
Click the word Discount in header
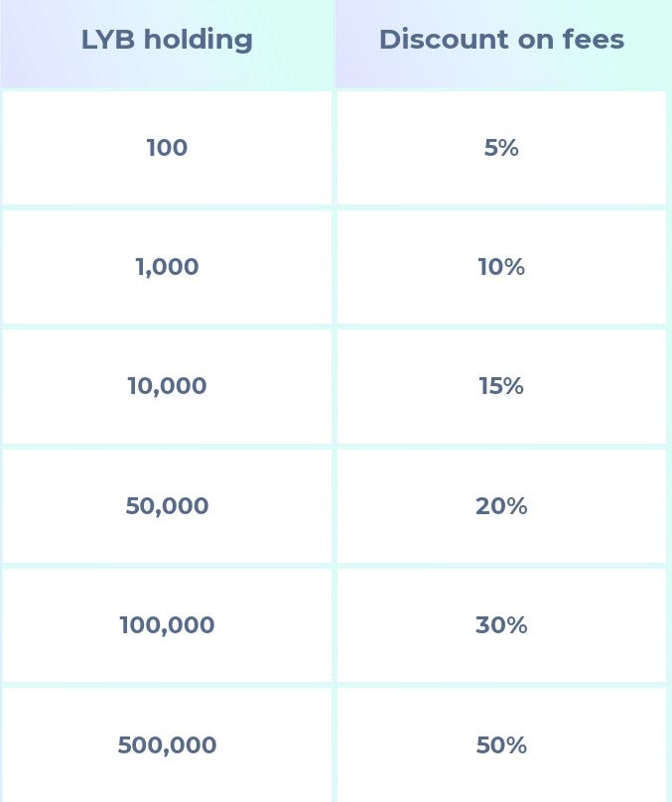tap(444, 40)
